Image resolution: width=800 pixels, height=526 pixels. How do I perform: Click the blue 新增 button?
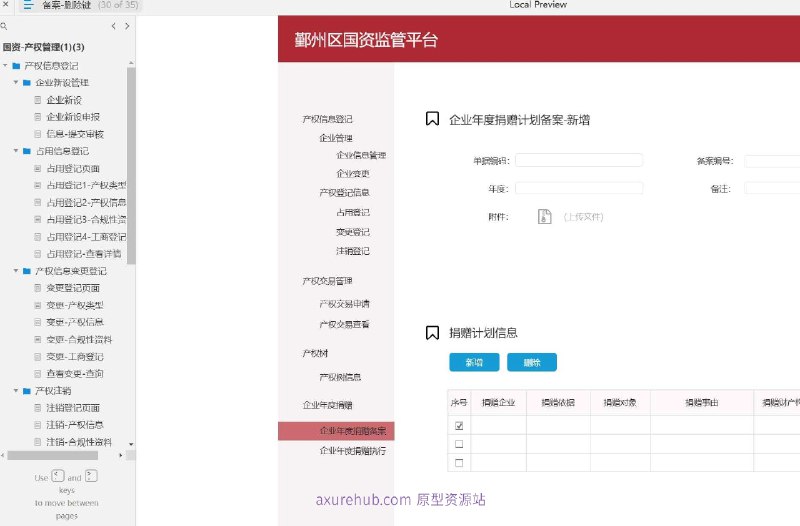point(474,362)
